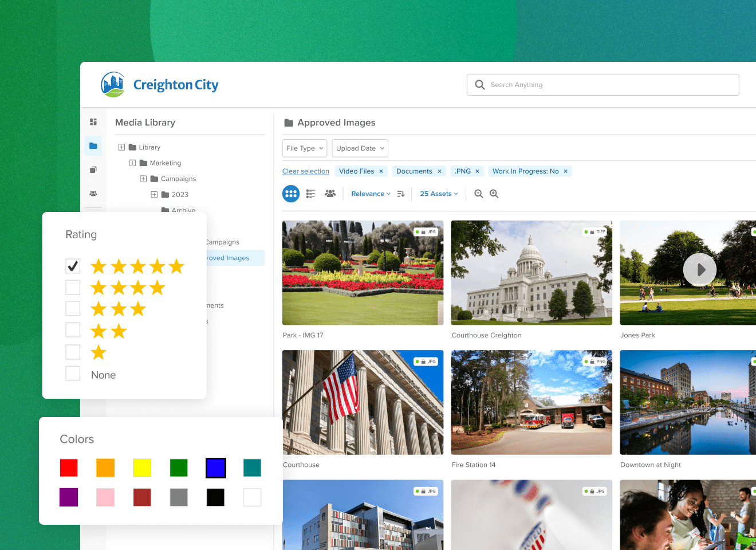The image size is (756, 550).
Task: Pick the red color swatch
Action: point(69,467)
